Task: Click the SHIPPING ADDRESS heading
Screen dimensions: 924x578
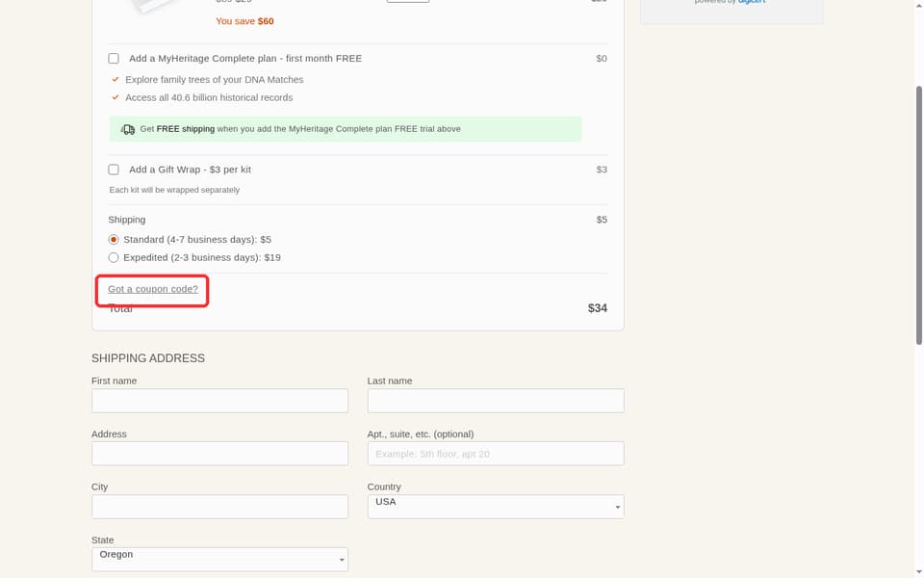Action: coord(148,358)
